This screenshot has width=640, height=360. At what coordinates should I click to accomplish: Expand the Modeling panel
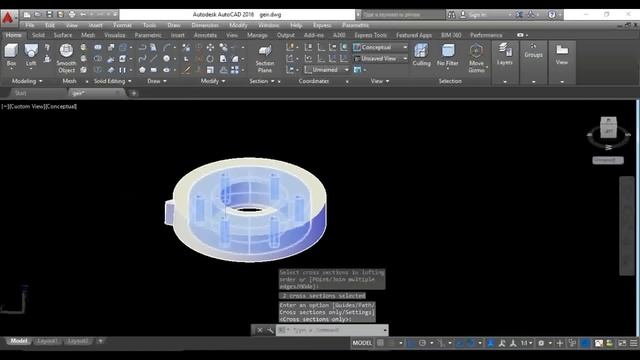coord(27,81)
